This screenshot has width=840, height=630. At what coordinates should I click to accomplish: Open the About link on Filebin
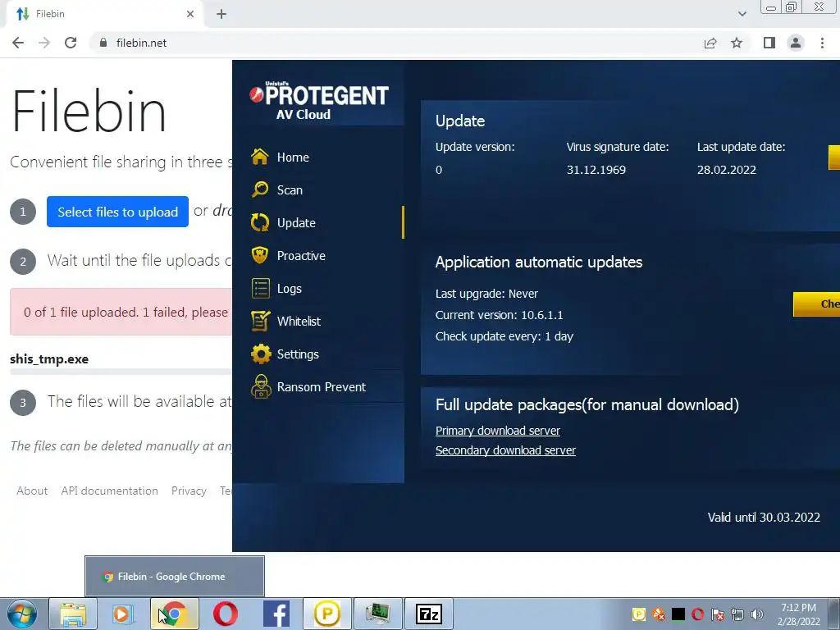coord(32,491)
